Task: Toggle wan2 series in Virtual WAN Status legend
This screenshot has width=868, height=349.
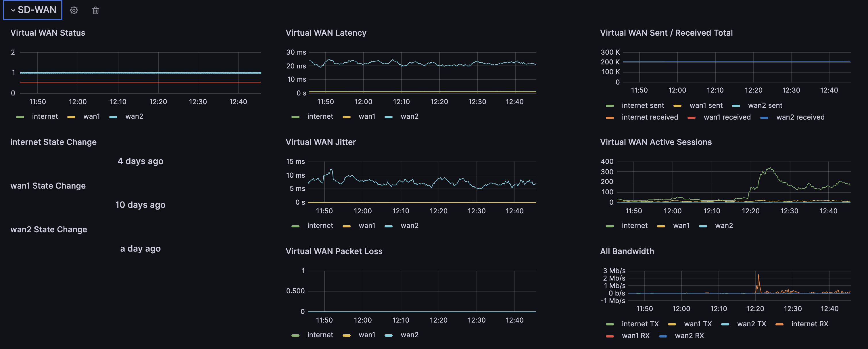Action: pyautogui.click(x=134, y=116)
